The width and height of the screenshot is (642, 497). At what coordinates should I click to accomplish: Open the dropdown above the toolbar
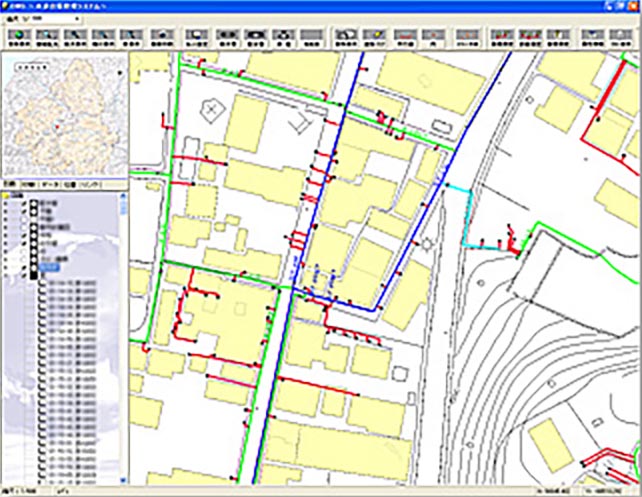(x=41, y=19)
